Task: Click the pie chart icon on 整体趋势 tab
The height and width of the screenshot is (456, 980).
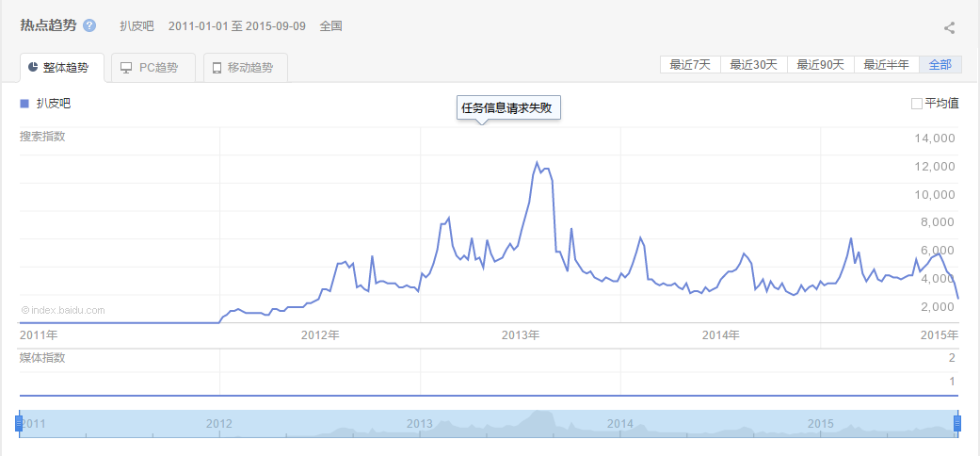Action: coord(33,68)
